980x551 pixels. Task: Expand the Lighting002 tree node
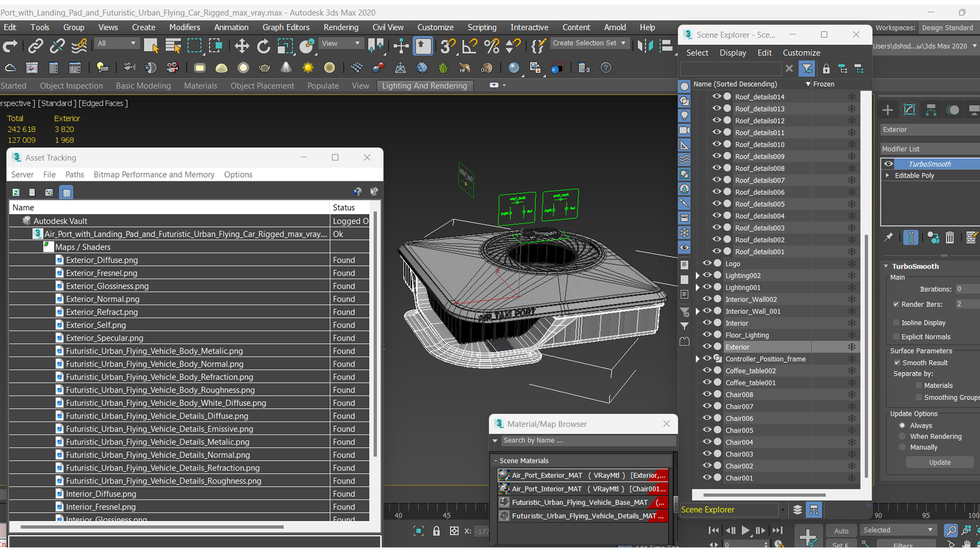697,275
